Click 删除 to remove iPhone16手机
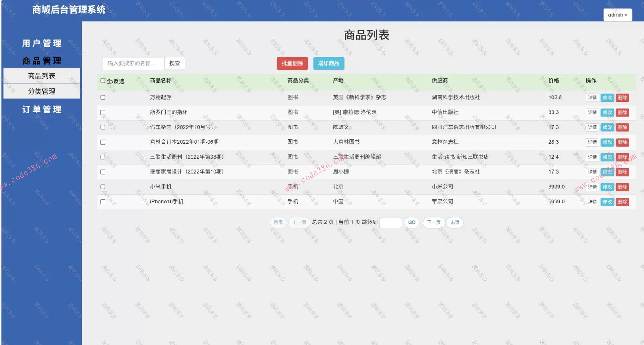Image resolution: width=644 pixels, height=345 pixels. tap(622, 202)
